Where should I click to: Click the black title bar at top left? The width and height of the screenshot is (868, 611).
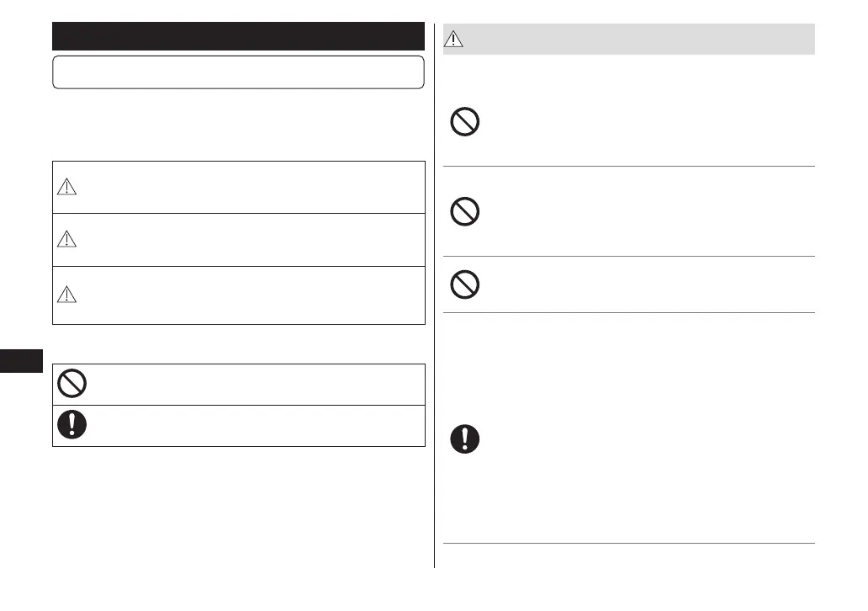tap(238, 37)
